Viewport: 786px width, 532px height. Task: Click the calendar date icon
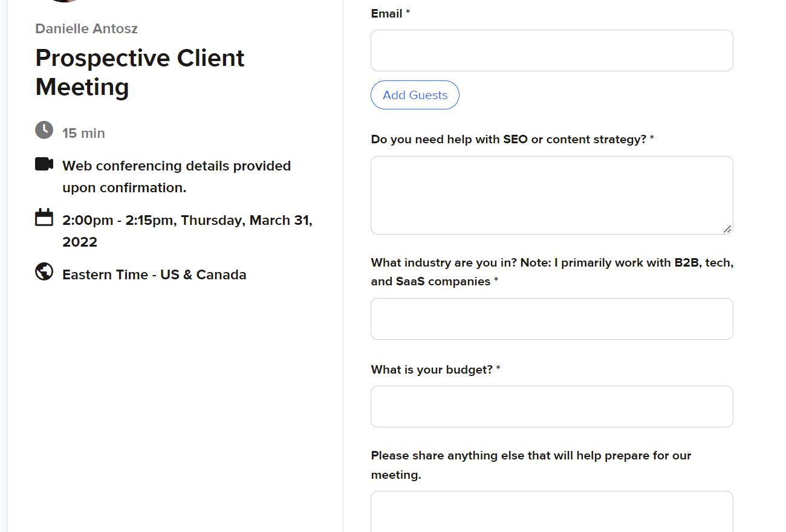[x=44, y=217]
